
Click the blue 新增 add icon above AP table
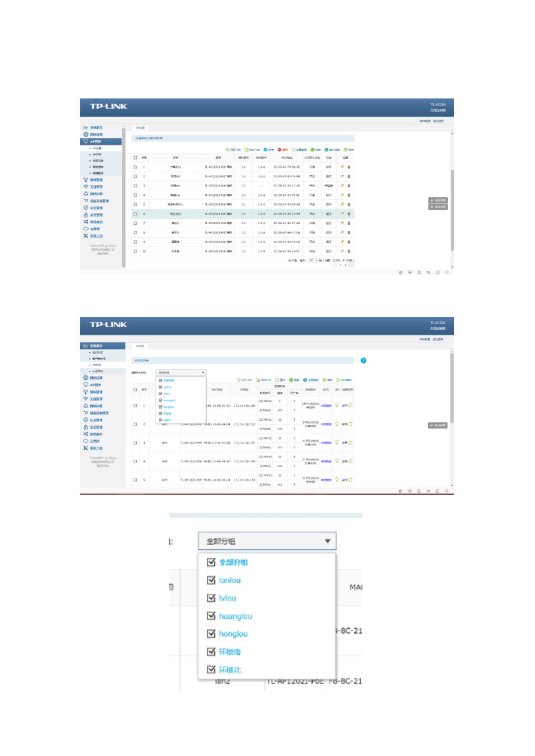pos(264,149)
